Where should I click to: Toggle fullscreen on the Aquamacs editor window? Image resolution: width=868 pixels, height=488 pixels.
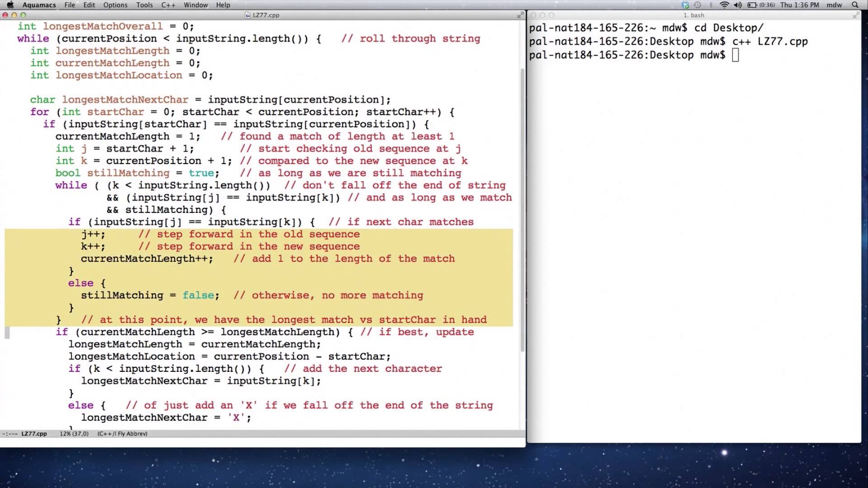click(x=520, y=15)
